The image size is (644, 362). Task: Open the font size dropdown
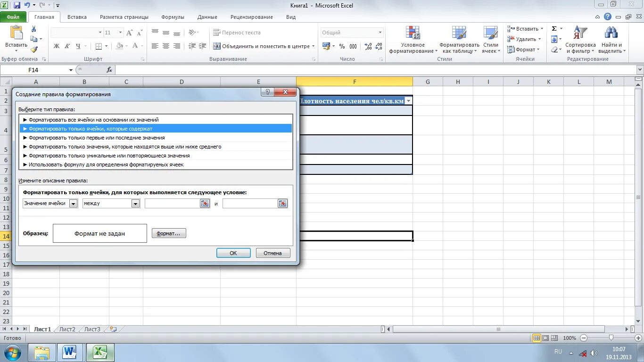click(x=120, y=33)
